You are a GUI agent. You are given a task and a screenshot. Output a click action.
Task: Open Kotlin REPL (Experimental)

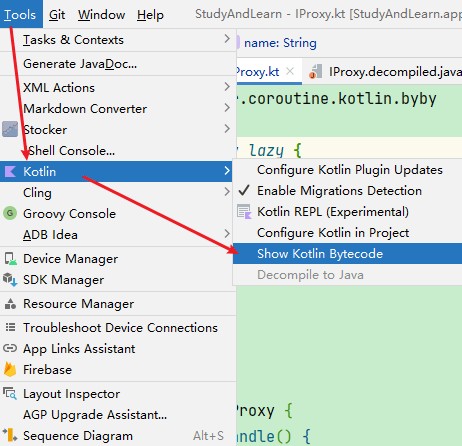pos(347,212)
